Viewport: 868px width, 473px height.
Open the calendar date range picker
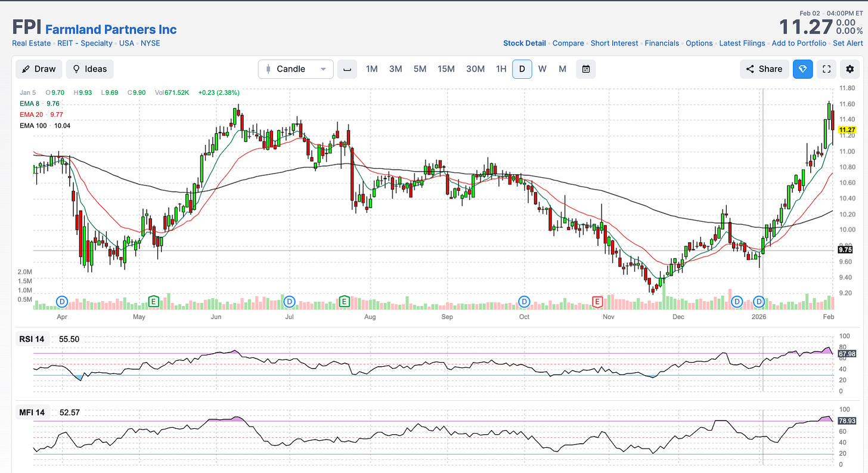(585, 69)
